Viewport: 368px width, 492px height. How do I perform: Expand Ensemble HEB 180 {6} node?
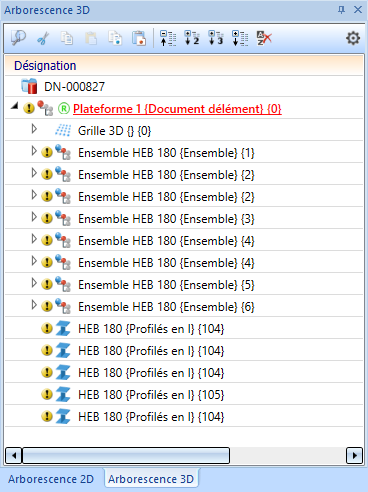(34, 305)
